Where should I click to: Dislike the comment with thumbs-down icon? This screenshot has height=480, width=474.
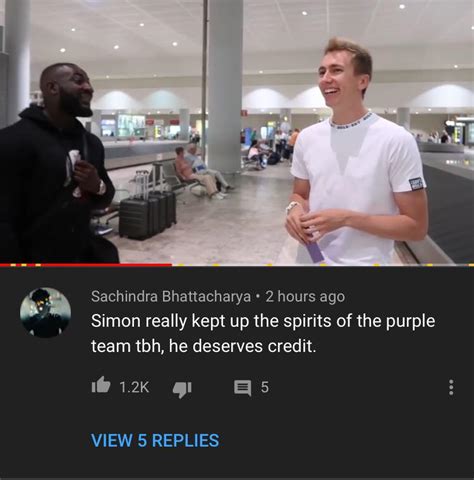[182, 389]
